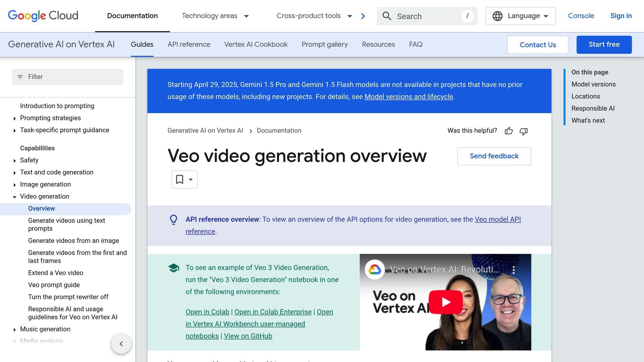
Task: Open the video's three-dot menu
Action: click(x=514, y=269)
